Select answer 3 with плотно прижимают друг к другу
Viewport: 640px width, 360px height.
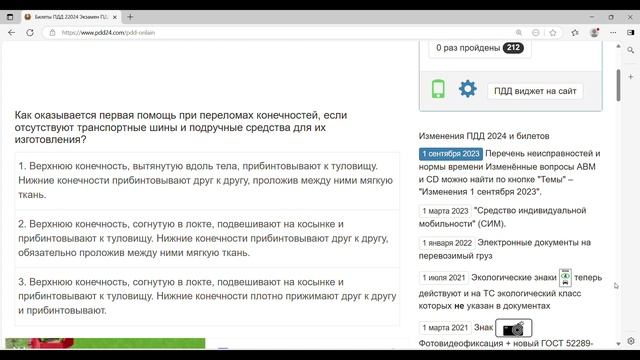click(207, 296)
